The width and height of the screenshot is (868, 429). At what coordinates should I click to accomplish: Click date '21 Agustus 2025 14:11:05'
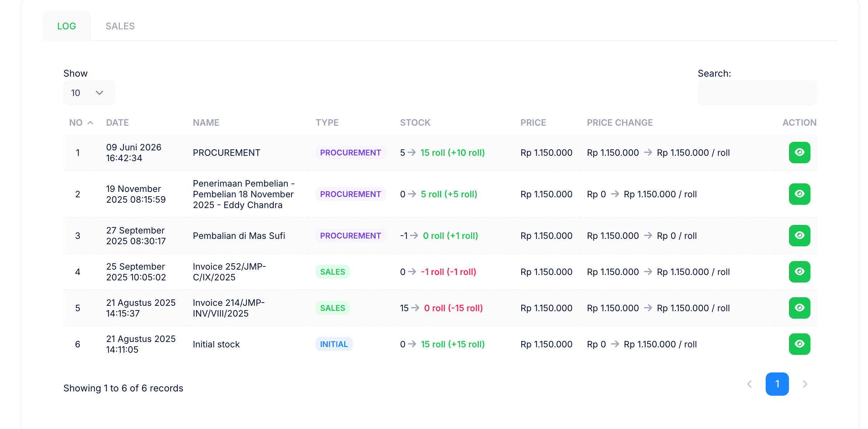tap(141, 344)
